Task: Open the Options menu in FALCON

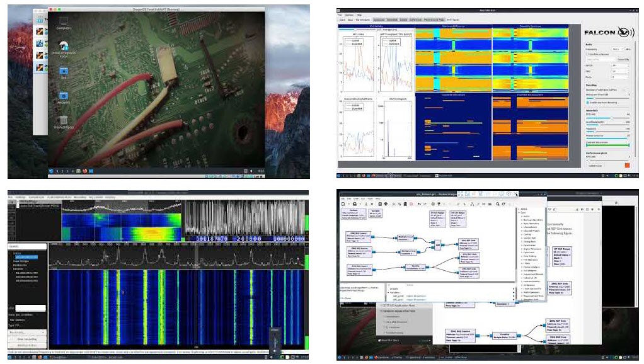Action: [349, 14]
